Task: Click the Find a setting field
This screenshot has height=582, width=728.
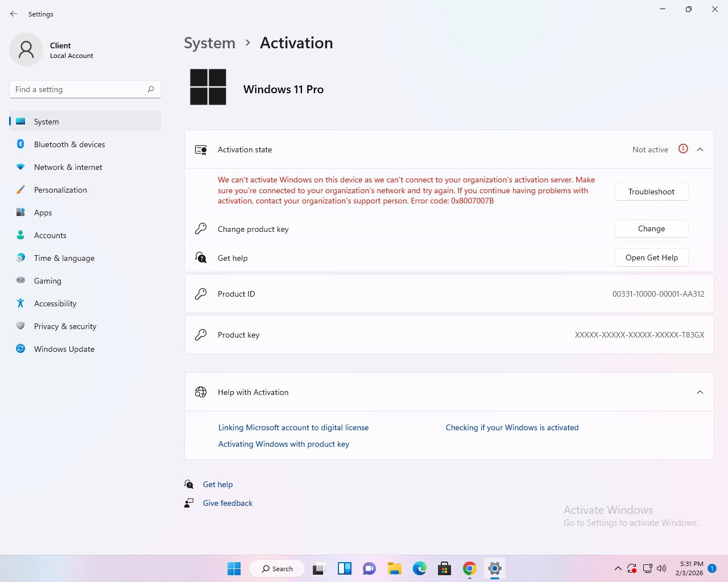Action: [85, 89]
